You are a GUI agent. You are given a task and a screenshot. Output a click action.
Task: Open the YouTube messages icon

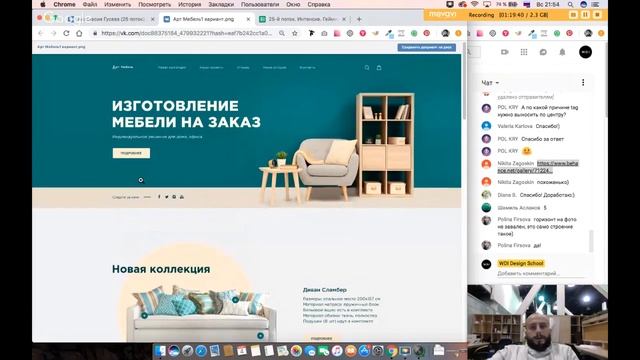(x=543, y=52)
